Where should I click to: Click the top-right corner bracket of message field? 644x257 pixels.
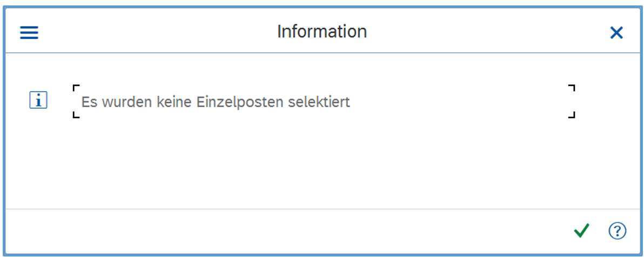click(x=572, y=87)
